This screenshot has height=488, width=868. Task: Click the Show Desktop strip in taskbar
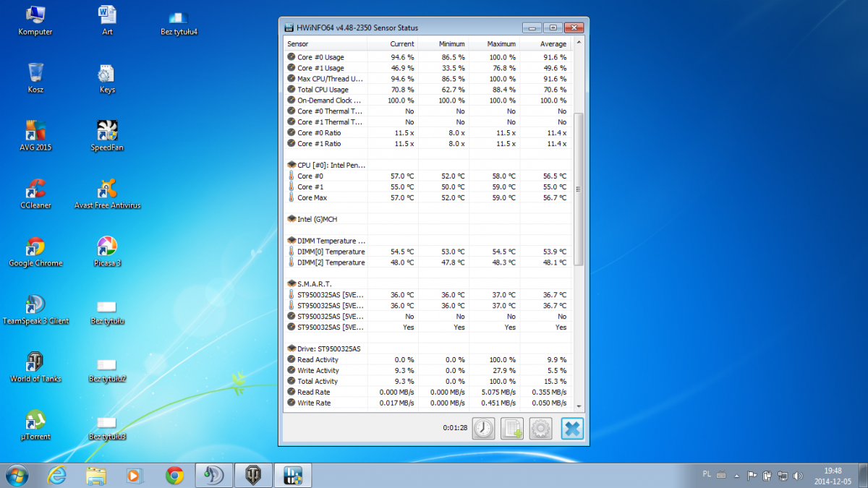(864, 475)
